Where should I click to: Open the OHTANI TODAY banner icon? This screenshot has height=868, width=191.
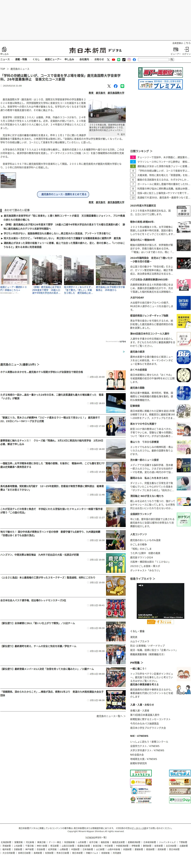(x=184, y=303)
